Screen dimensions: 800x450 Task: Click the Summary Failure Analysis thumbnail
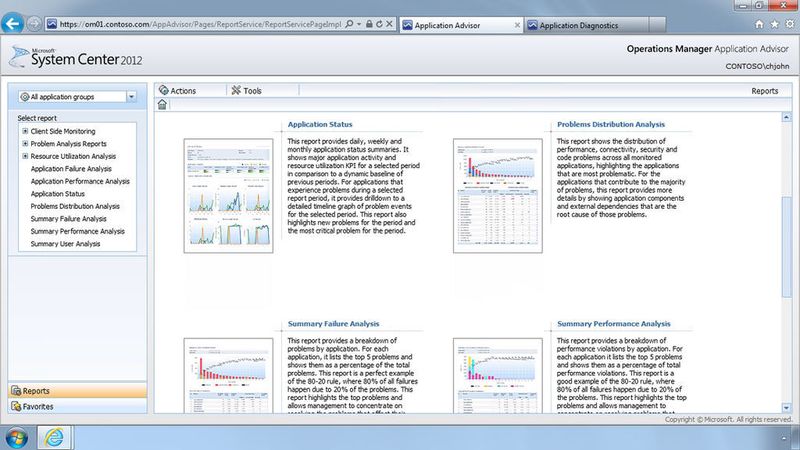pos(228,375)
